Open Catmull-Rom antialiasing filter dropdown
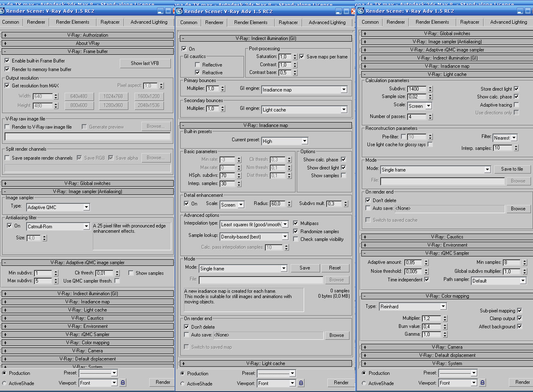Image resolution: width=533 pixels, height=392 pixels. pos(58,226)
